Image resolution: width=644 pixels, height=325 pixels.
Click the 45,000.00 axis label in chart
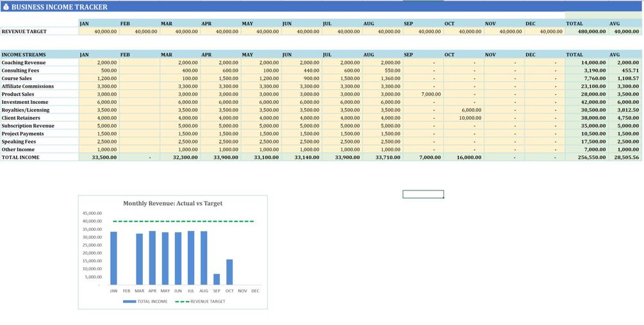coord(92,213)
